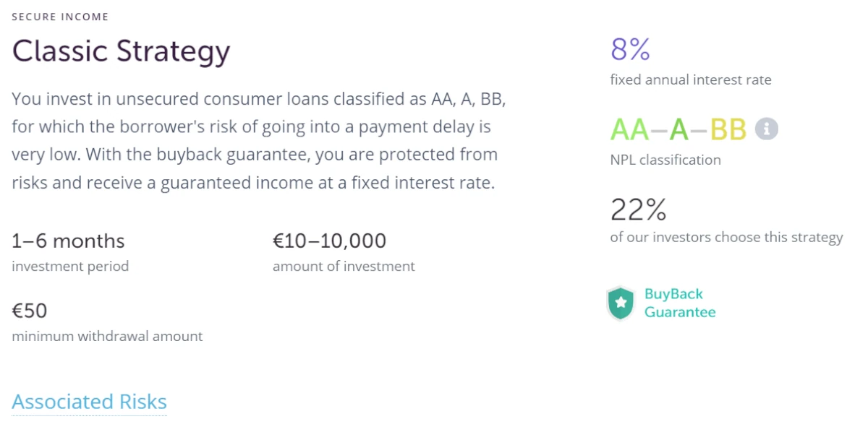
Task: Click the 8% interest rate figure
Action: [631, 49]
